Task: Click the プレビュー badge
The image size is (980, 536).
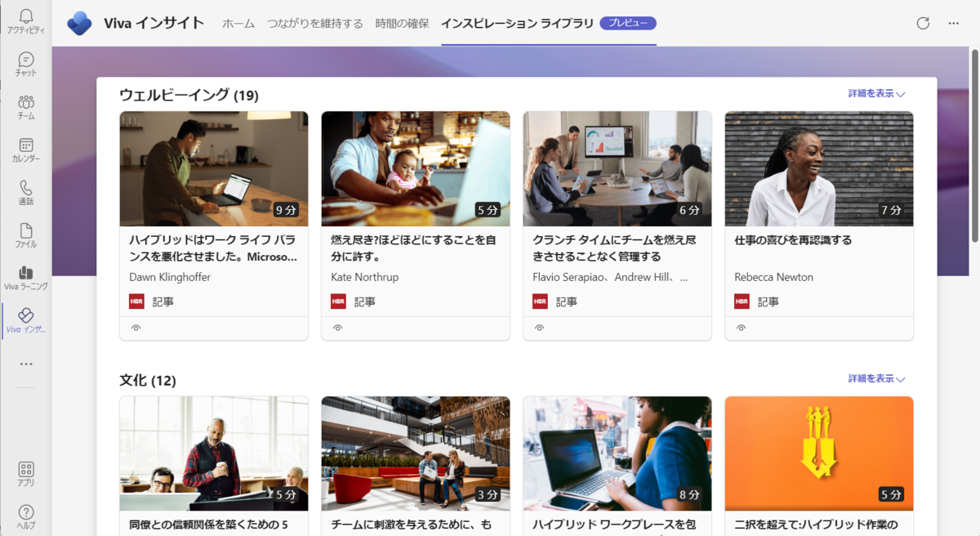Action: (x=628, y=23)
